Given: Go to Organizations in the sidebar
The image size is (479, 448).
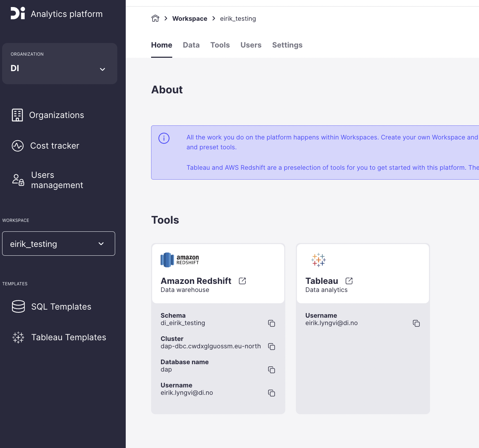Looking at the screenshot, I should pyautogui.click(x=57, y=115).
